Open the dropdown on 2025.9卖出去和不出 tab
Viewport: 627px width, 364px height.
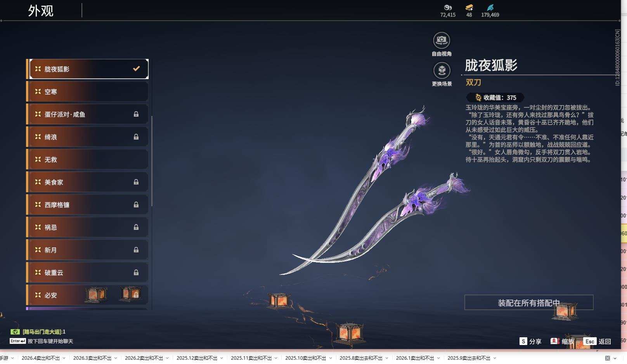495,359
